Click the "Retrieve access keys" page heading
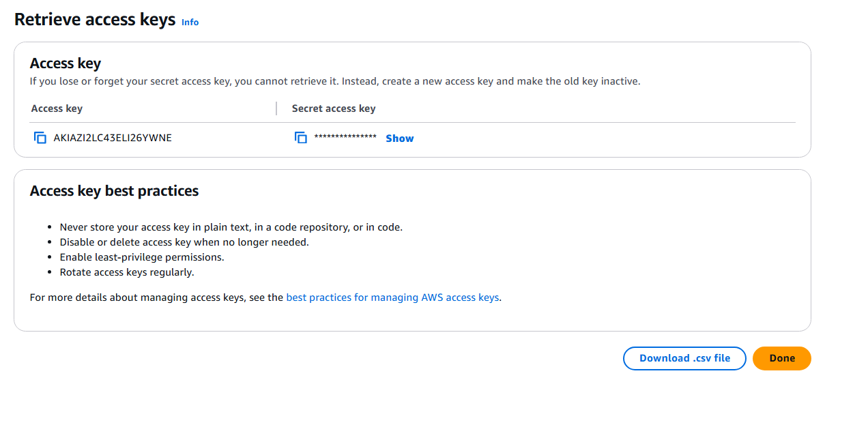The width and height of the screenshot is (868, 440). click(x=95, y=20)
